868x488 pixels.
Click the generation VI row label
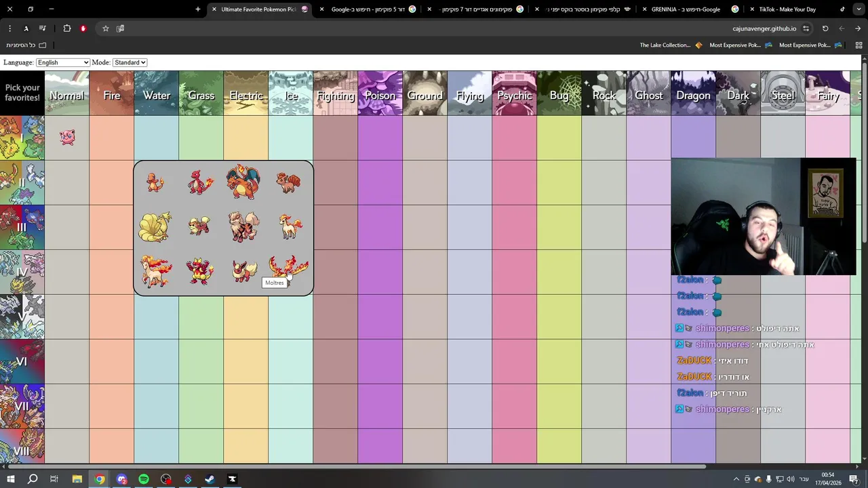click(x=22, y=361)
